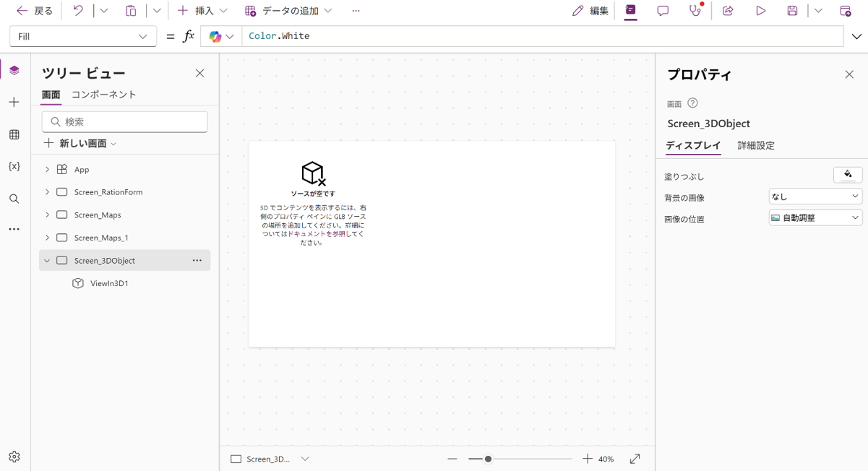Click the Share icon in toolbar
This screenshot has height=471, width=868.
(x=728, y=11)
